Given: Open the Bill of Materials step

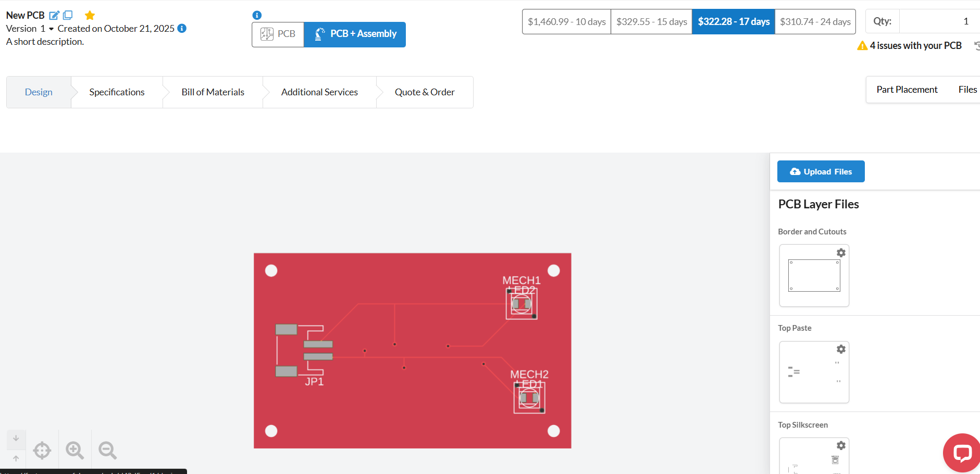Looking at the screenshot, I should [x=213, y=92].
